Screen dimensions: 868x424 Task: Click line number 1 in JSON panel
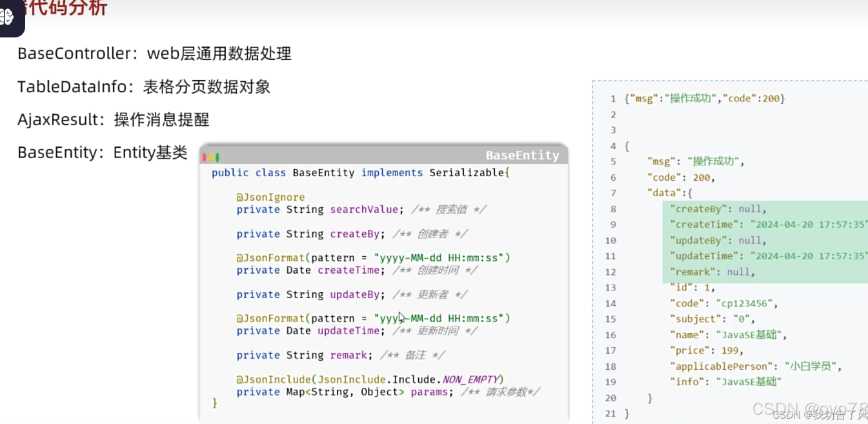coord(613,99)
